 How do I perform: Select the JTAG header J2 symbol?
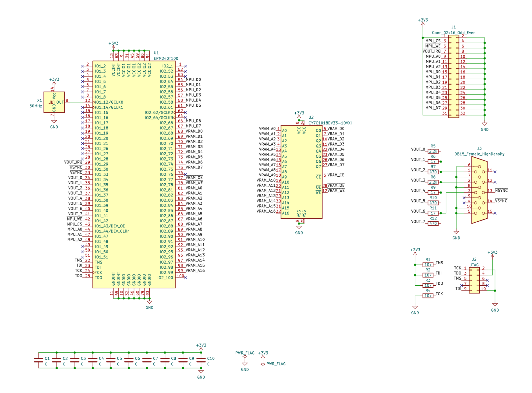point(474,280)
